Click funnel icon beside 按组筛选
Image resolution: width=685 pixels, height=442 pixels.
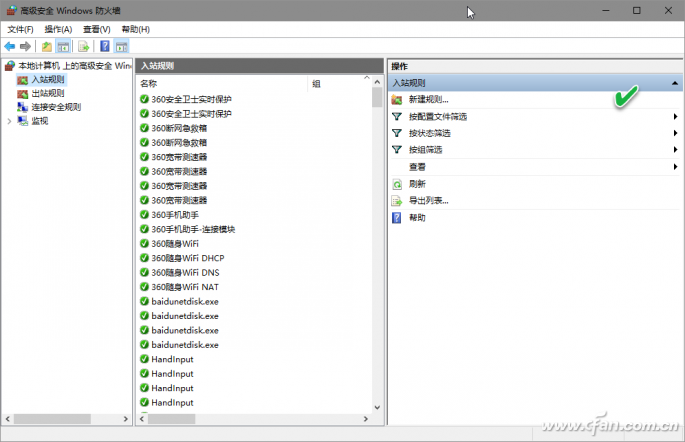click(x=397, y=150)
